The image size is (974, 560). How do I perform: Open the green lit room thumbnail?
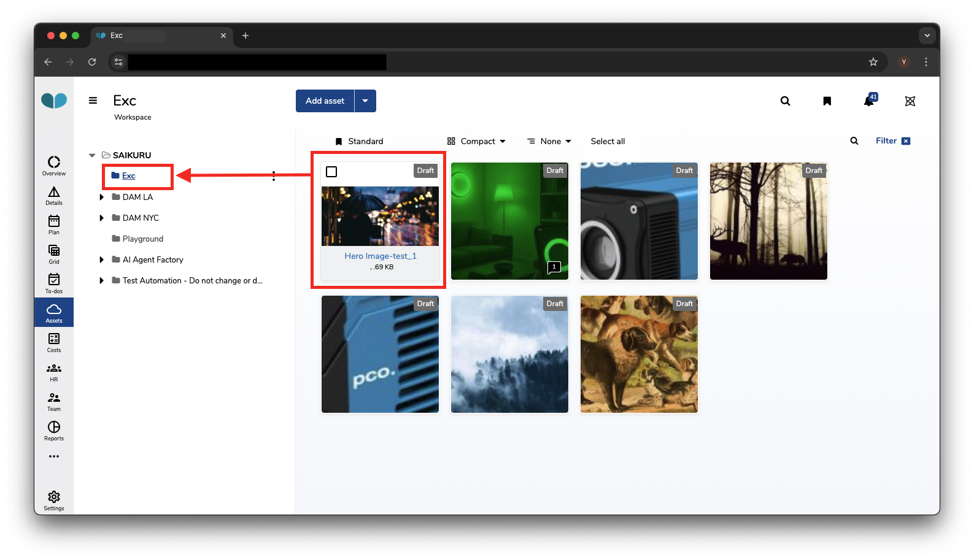point(510,221)
